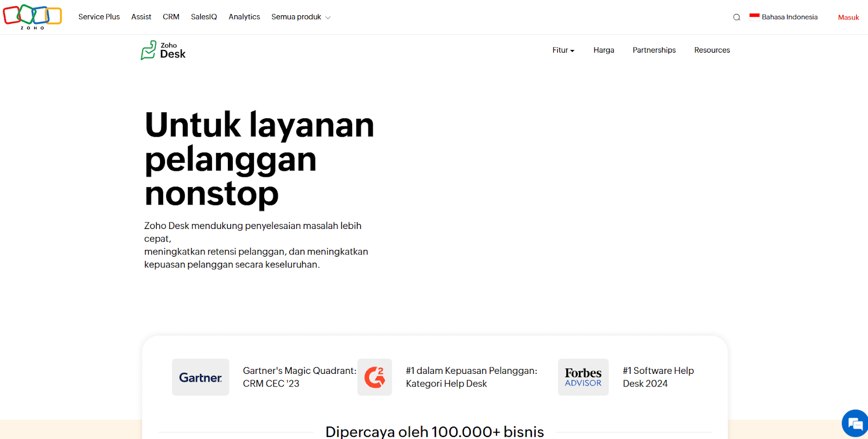Change language from Bahasa Indonesia
Viewport: 868px width, 439px height.
(x=789, y=17)
